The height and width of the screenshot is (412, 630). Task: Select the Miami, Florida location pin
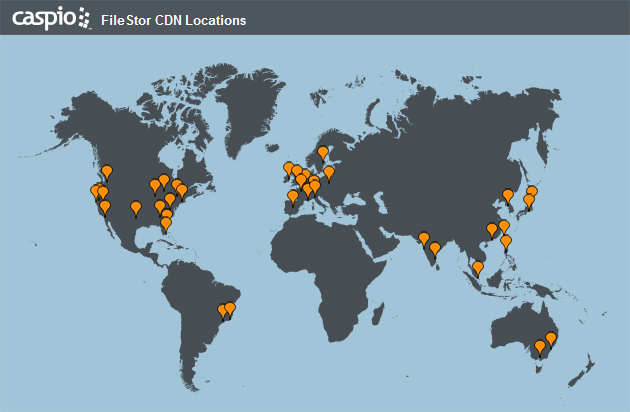point(165,223)
